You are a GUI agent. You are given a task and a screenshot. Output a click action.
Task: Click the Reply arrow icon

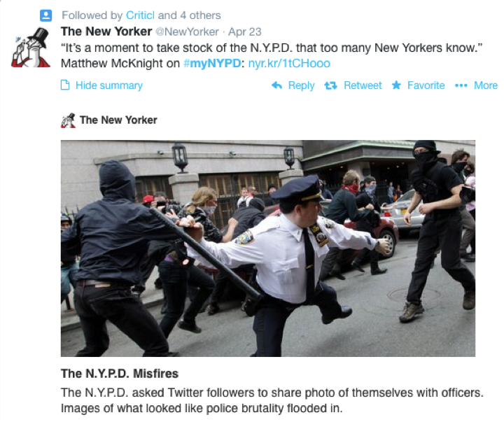click(276, 85)
